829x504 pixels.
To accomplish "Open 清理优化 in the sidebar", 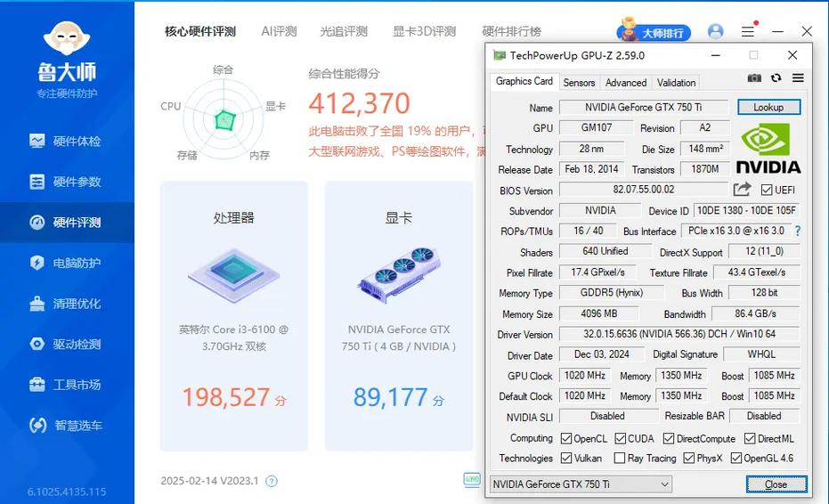I will click(x=67, y=304).
